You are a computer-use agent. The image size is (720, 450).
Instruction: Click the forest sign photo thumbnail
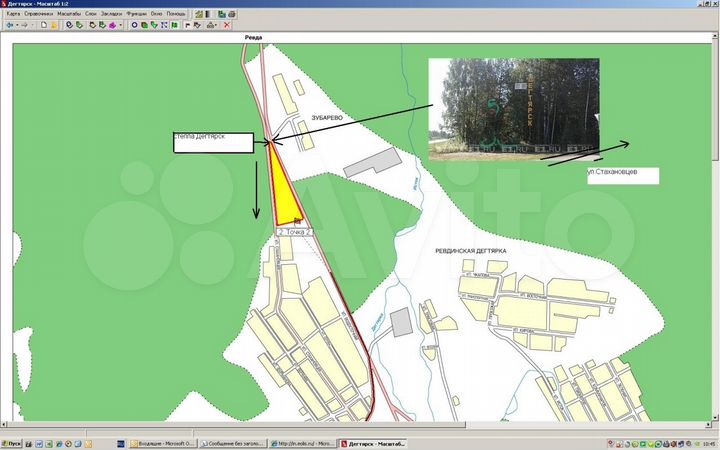click(513, 108)
